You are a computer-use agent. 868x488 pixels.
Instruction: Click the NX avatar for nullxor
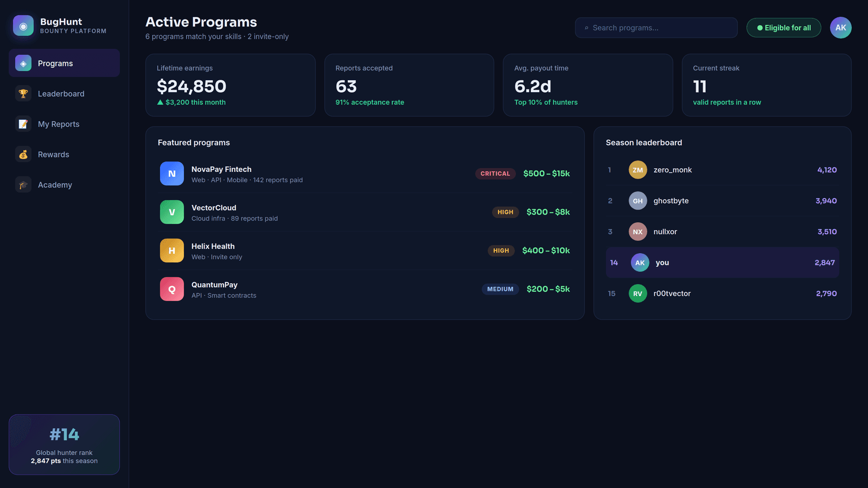tap(638, 232)
